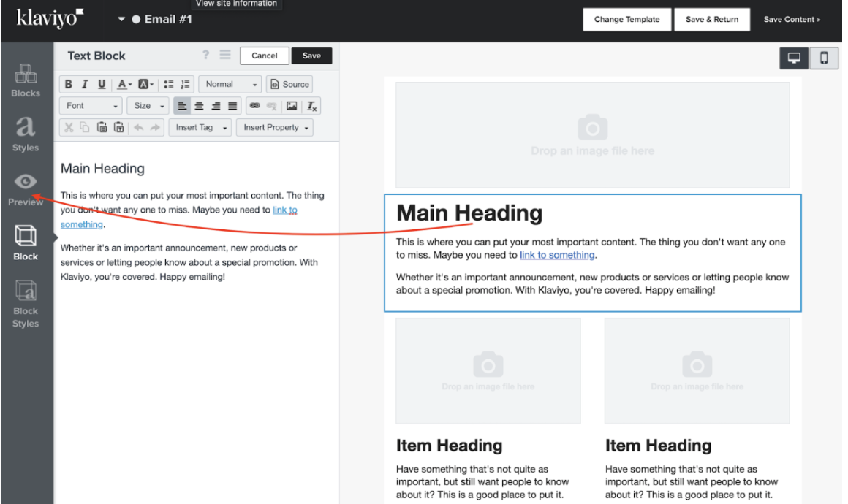Open the background color picker
Viewport: 848px width, 504px height.
(145, 84)
